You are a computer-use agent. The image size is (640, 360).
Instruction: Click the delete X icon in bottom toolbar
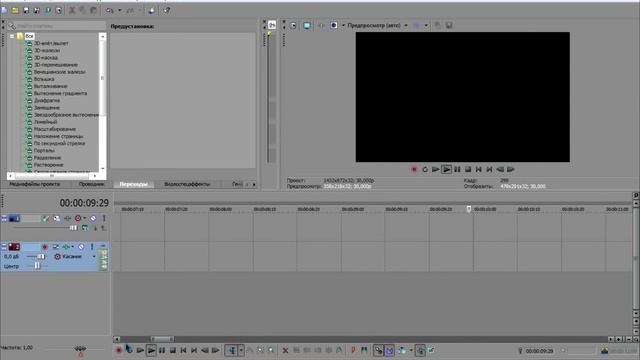pos(285,350)
